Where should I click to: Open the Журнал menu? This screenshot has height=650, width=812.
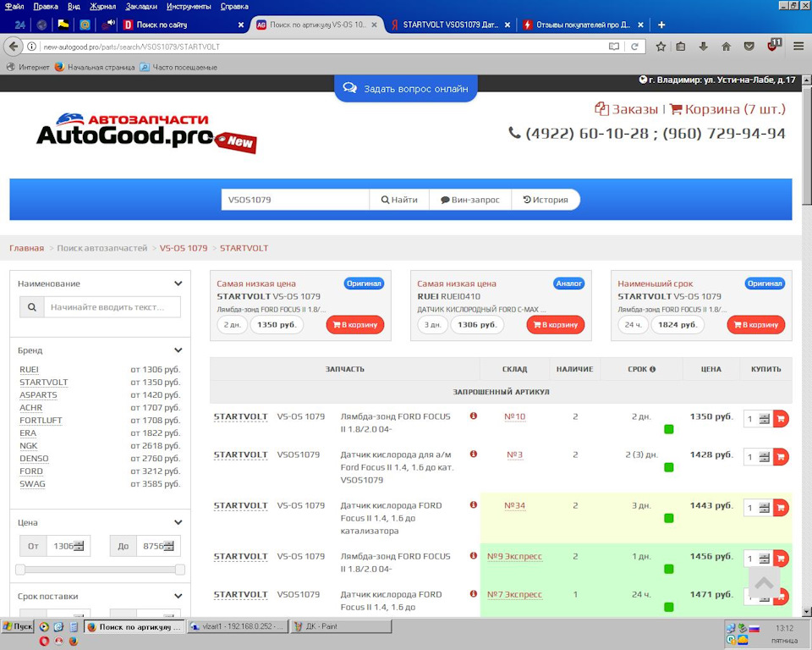point(103,6)
